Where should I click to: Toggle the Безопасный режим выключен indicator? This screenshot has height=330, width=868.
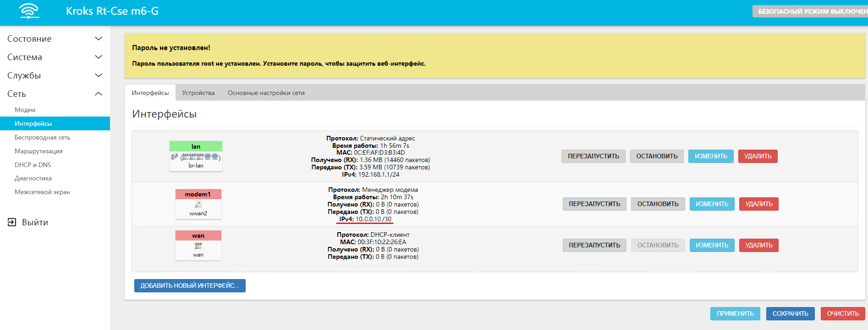[809, 11]
